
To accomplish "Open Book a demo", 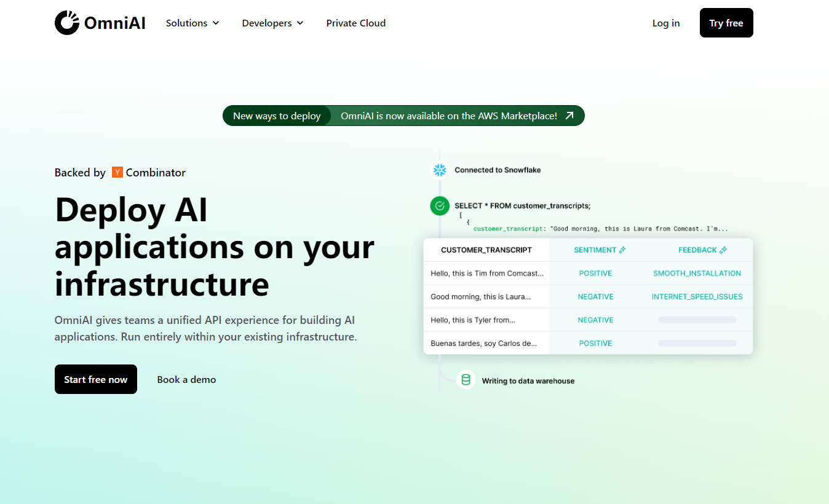I will tap(186, 379).
